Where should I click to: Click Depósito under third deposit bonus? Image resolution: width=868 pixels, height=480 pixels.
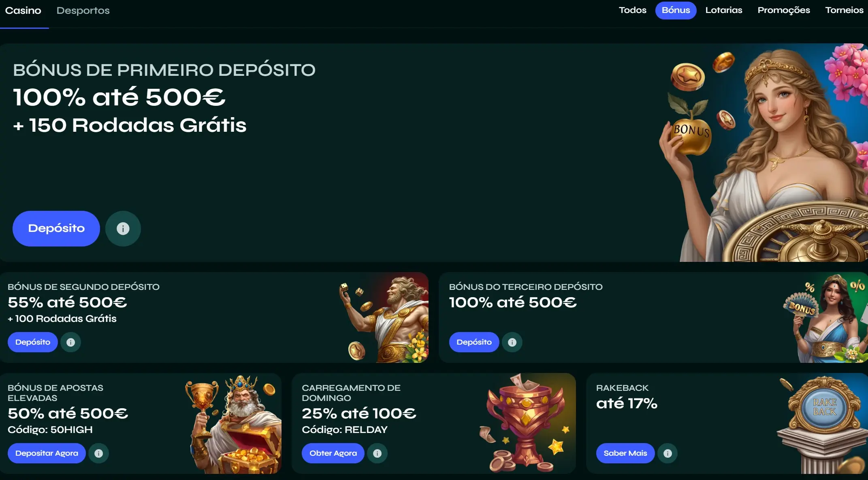pos(474,342)
